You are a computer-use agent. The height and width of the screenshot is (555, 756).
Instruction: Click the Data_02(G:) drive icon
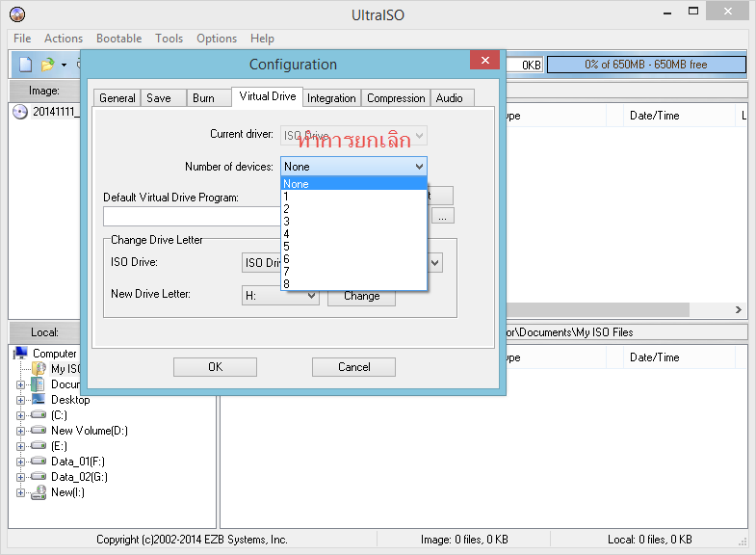point(39,476)
